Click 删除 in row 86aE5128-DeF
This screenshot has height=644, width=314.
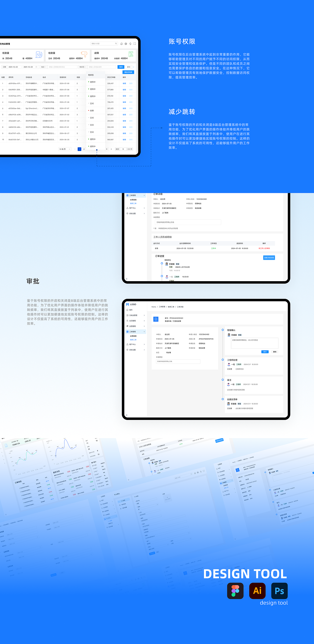(x=131, y=140)
